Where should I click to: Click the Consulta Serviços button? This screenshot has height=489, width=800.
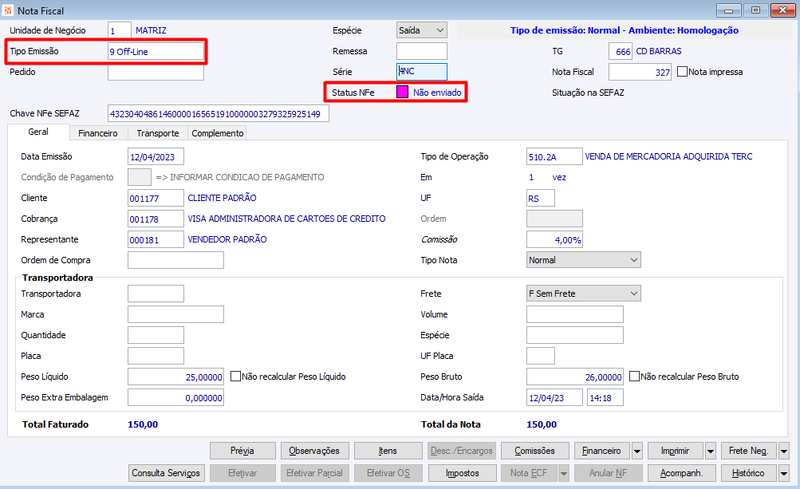tap(166, 473)
